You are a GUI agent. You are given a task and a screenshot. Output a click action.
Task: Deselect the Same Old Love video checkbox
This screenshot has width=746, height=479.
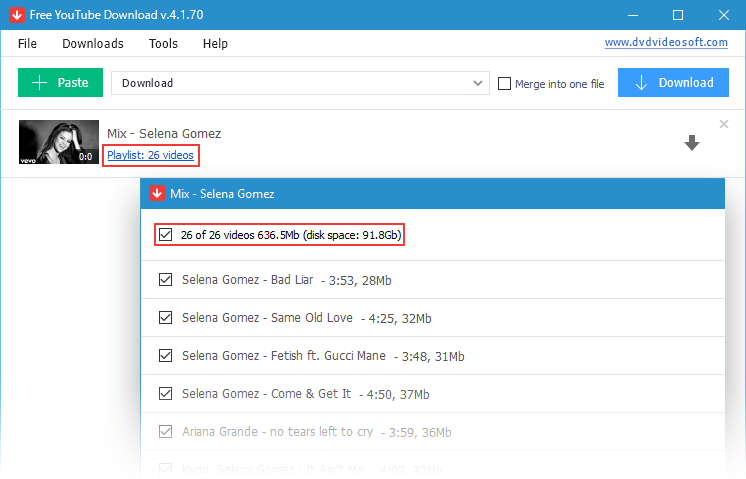[166, 318]
